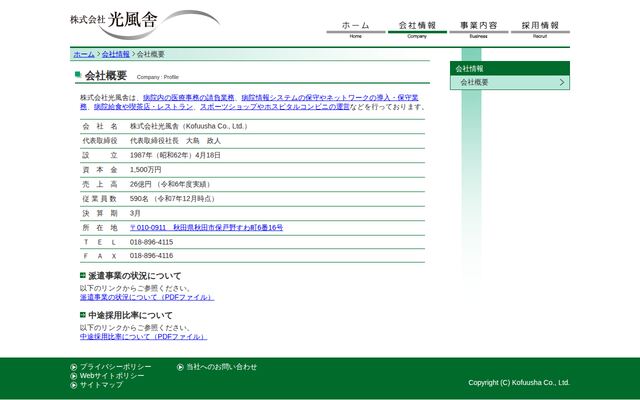
Task: Click the Copyright (C) Kofuusha Co., Ltd. text
Action: pos(519,383)
